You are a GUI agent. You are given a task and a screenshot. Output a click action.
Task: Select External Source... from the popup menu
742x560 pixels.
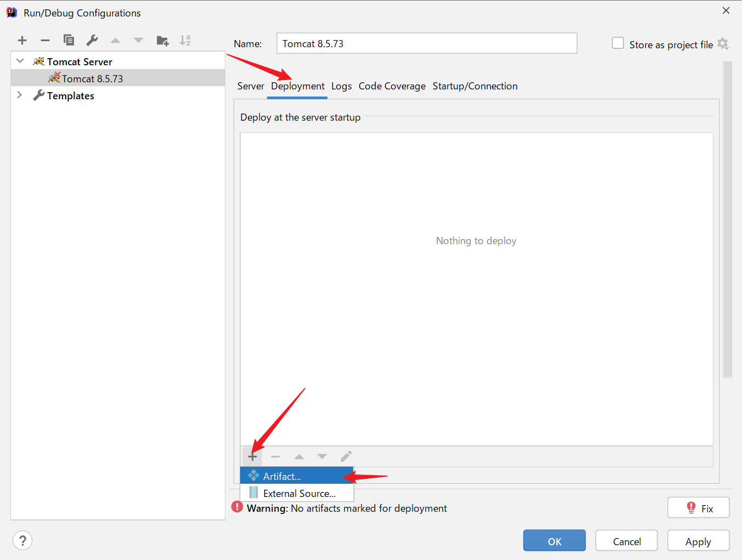[299, 493]
